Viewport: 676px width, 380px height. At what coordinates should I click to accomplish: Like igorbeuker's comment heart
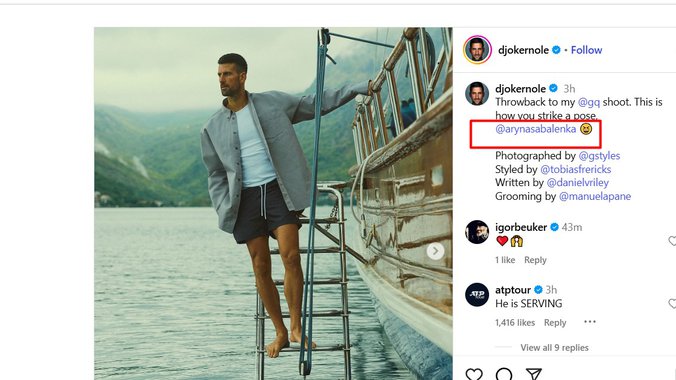point(672,241)
